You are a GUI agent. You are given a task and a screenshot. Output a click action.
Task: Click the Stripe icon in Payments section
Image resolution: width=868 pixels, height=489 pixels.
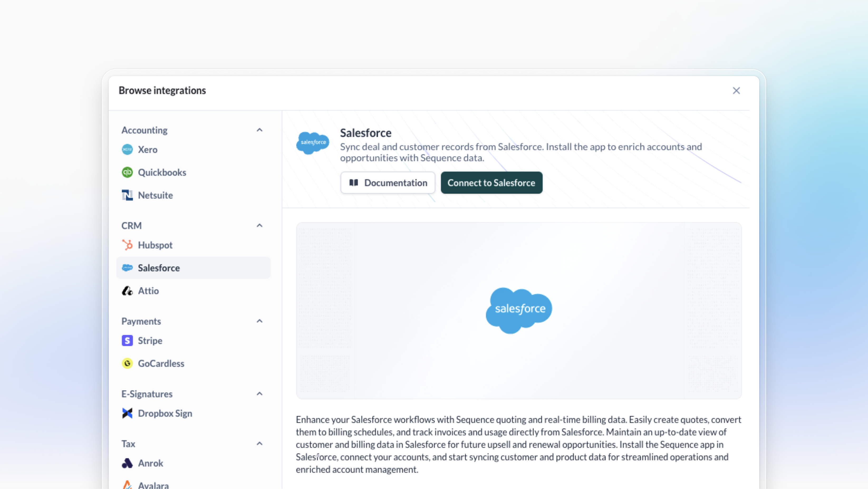pos(127,340)
